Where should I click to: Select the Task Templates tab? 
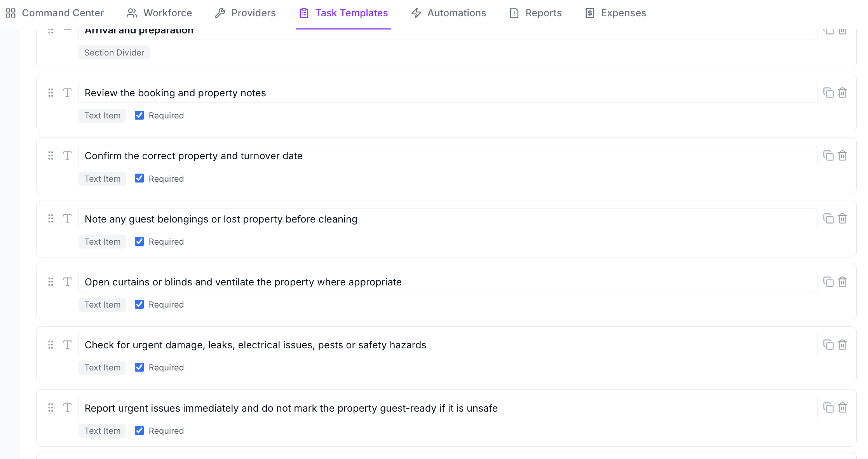(x=343, y=13)
